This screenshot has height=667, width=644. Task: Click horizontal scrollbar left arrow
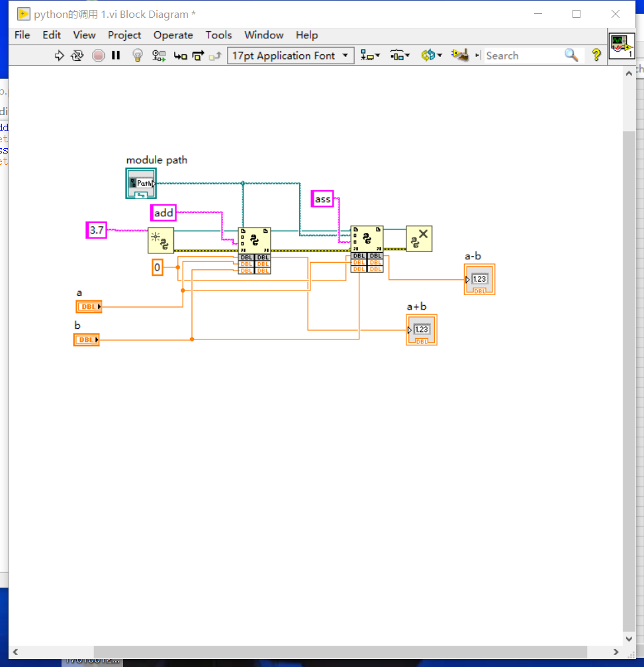tap(15, 652)
